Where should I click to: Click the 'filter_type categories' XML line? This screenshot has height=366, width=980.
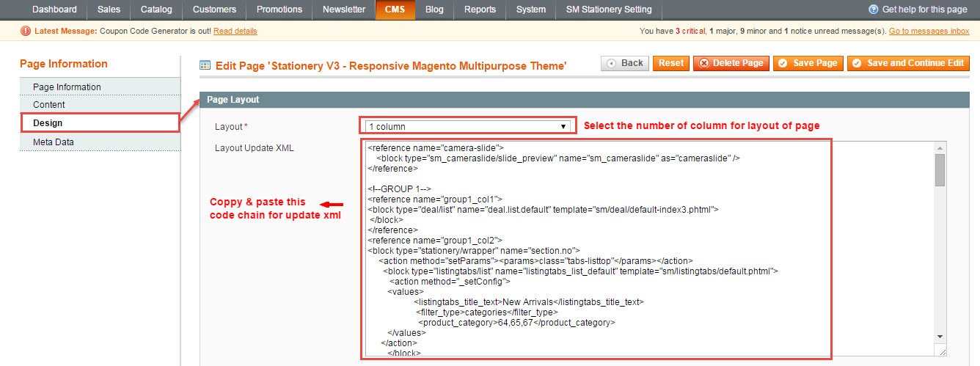487,312
